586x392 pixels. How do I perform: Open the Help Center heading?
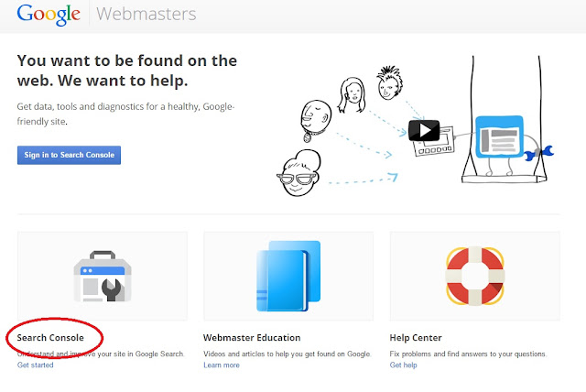(x=416, y=338)
